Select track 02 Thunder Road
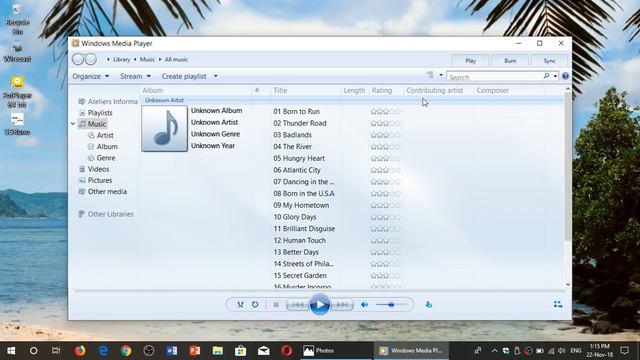 pos(300,123)
